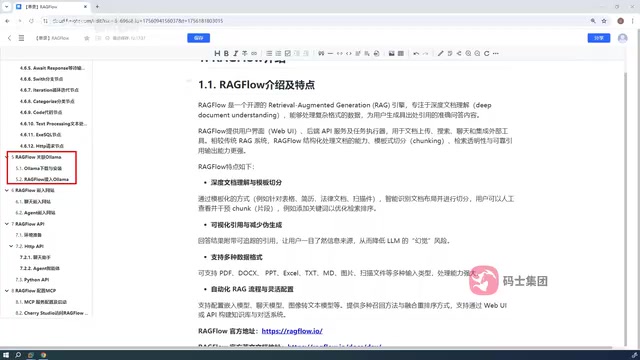The width and height of the screenshot is (640, 360).
Task: Jump to '4.6.12. Http' outline item
Action: tap(42, 146)
